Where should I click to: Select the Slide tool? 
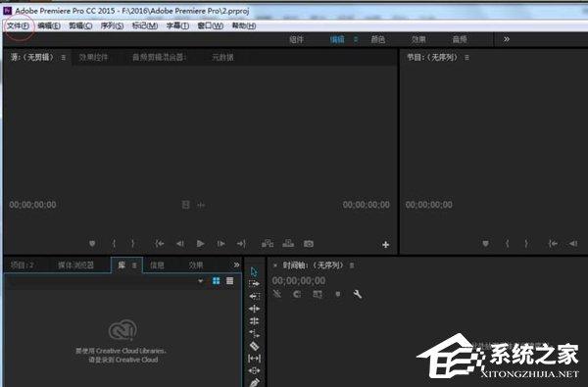(254, 370)
